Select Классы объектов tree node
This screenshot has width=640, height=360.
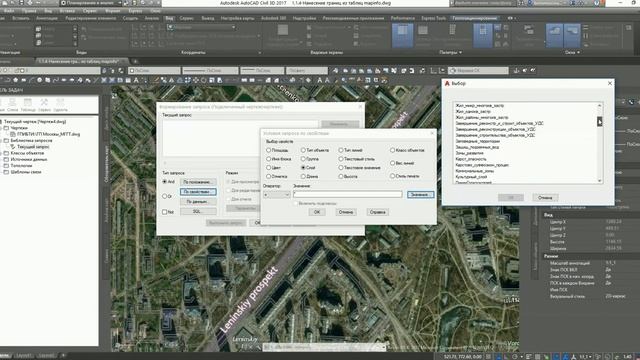27,153
